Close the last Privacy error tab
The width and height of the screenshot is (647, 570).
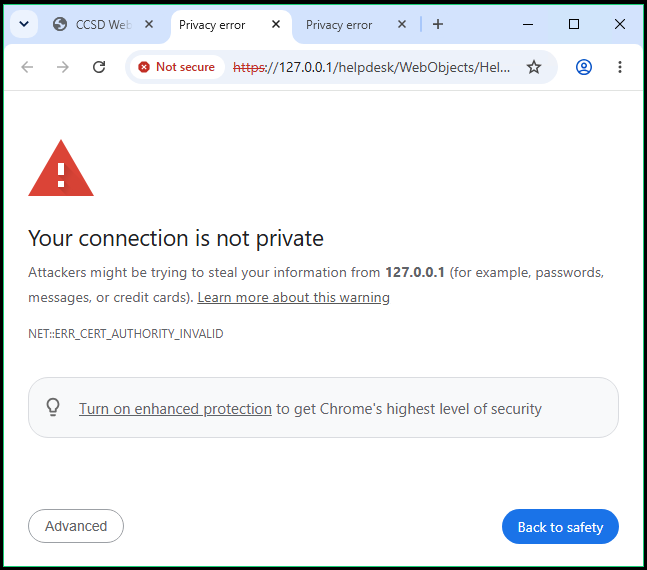(402, 24)
